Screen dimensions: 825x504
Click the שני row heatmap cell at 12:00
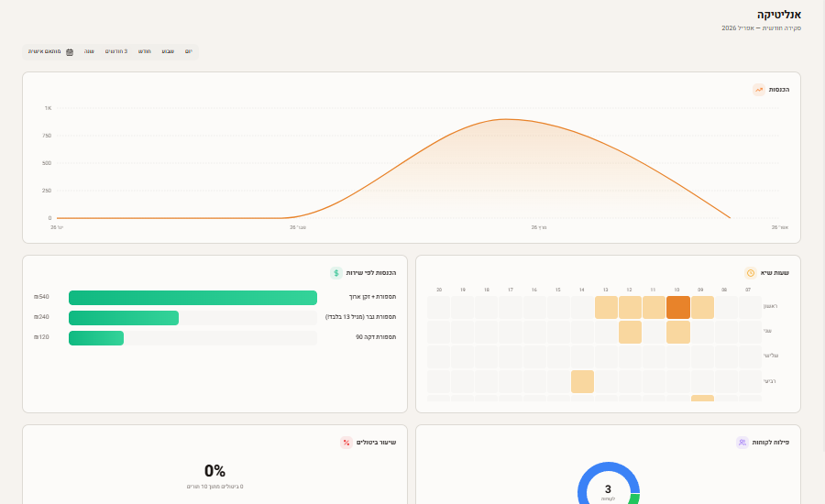pyautogui.click(x=630, y=332)
